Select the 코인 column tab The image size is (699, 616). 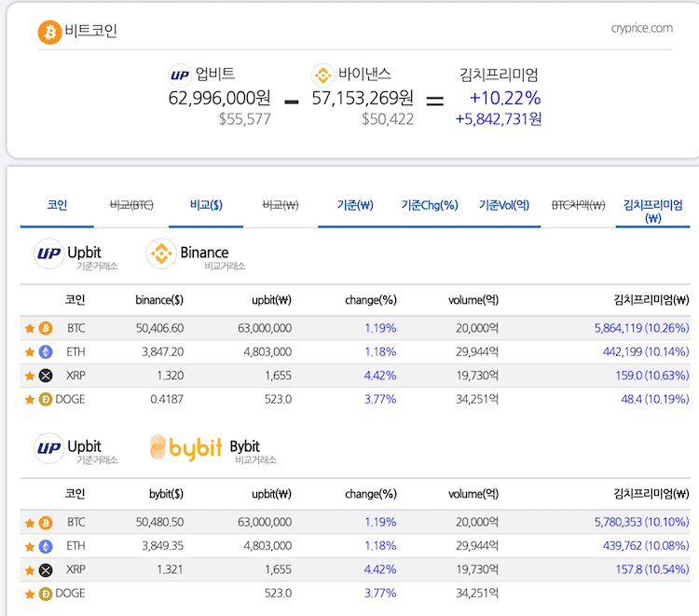(x=57, y=205)
